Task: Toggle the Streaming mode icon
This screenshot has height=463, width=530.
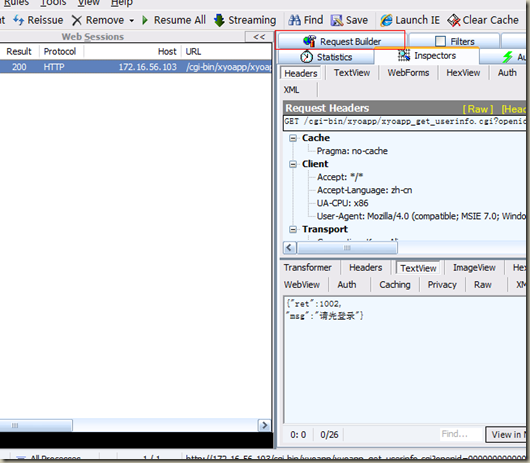Action: click(219, 20)
